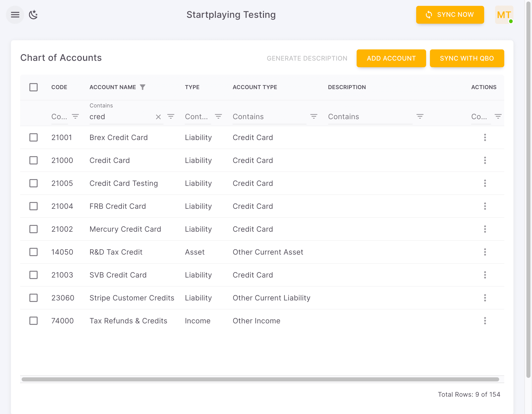Click the sync refresh icon in SYNC NOW
532x414 pixels.
pos(429,15)
